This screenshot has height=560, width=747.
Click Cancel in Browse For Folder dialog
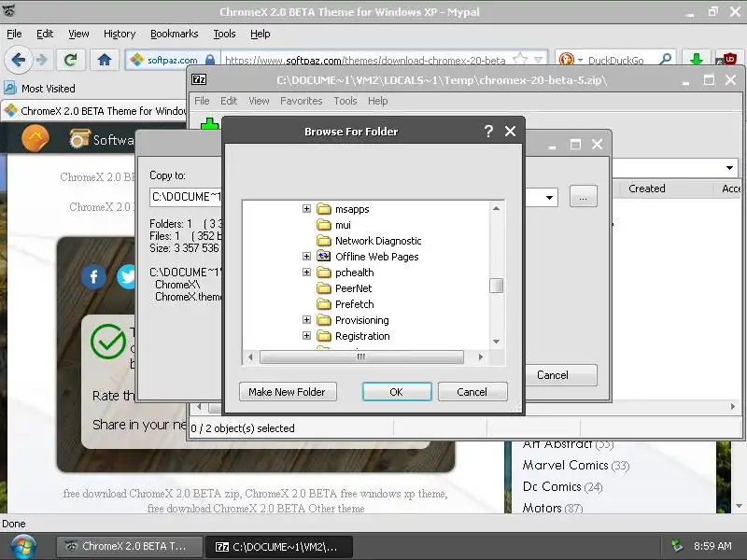pyautogui.click(x=472, y=391)
